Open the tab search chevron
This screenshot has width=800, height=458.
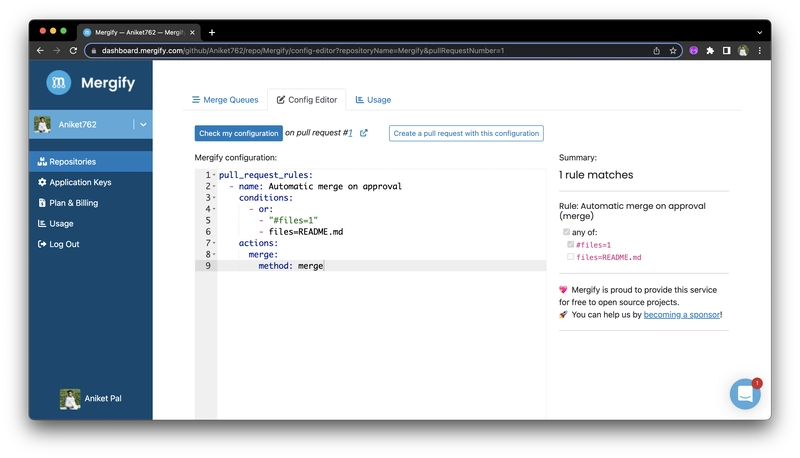pos(760,33)
